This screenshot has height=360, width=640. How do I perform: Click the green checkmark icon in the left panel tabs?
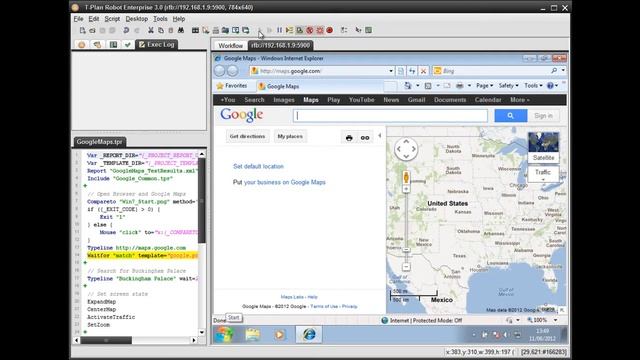[x=128, y=44]
